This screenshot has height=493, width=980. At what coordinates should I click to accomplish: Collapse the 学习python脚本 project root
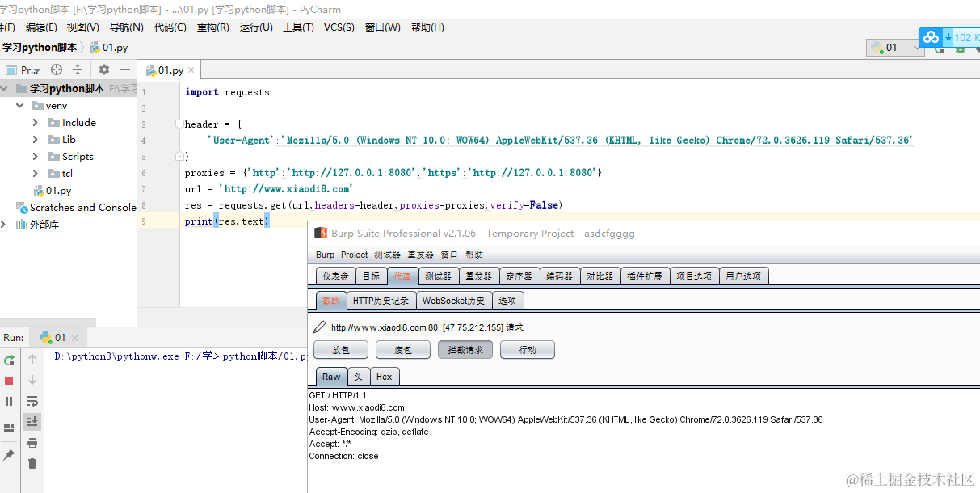coord(4,89)
